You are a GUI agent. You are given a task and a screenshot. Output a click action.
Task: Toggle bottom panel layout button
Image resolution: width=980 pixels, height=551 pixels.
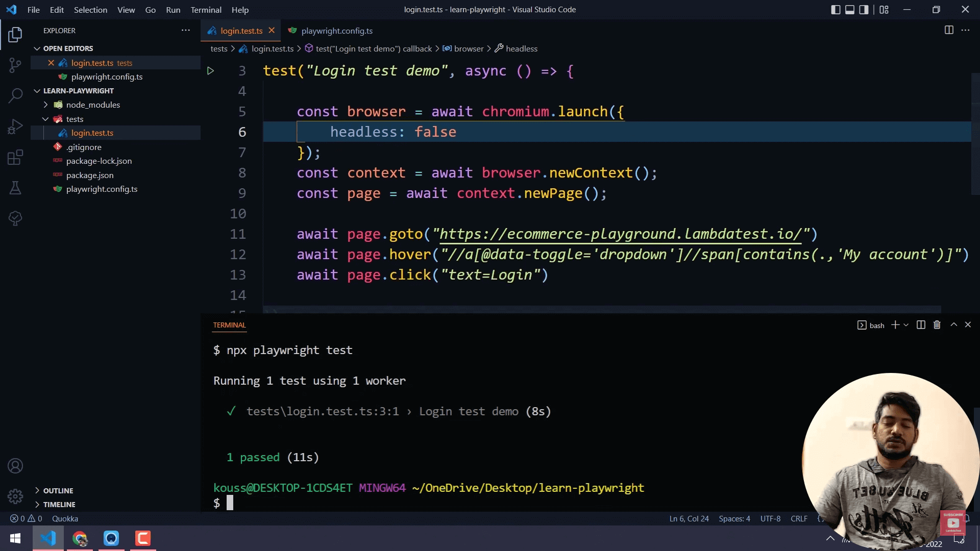(850, 10)
